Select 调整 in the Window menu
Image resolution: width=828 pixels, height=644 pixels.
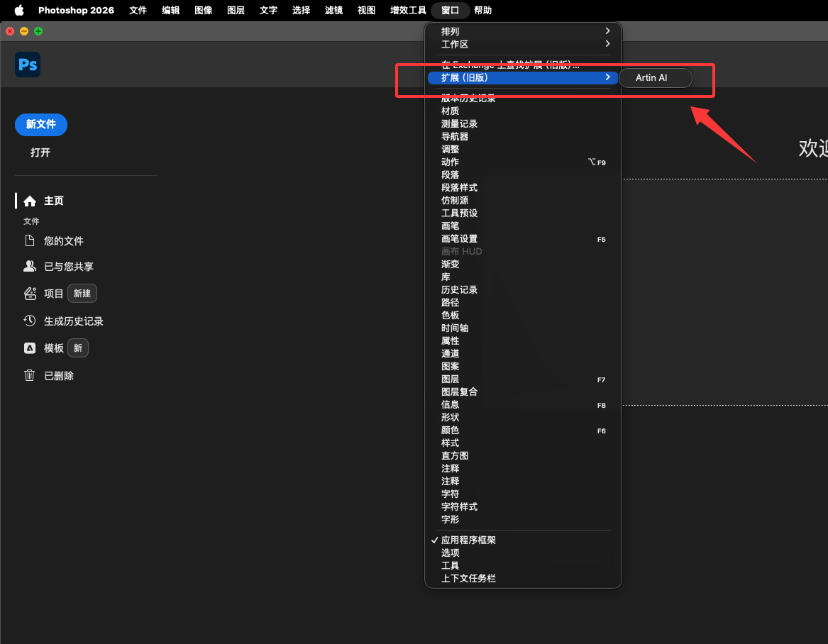(x=523, y=150)
